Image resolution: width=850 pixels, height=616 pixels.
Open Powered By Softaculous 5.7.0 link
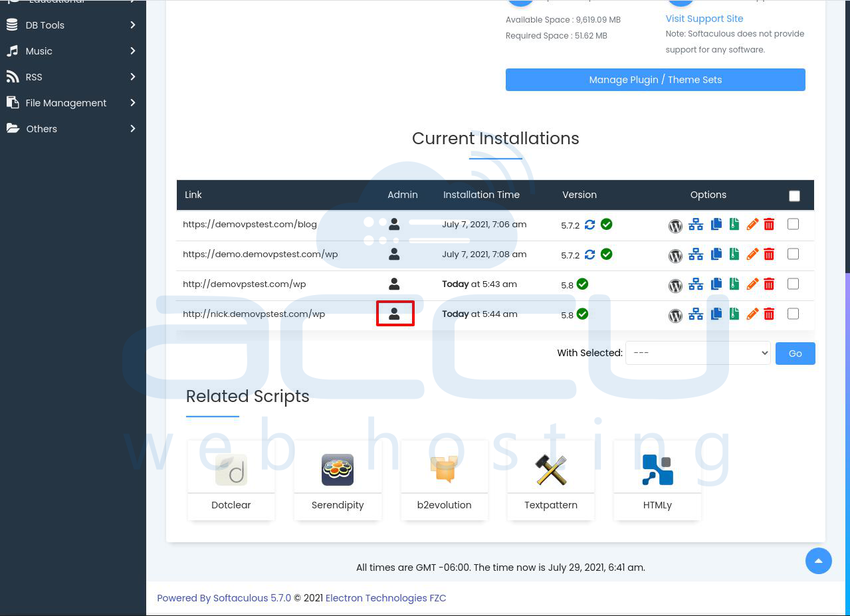click(x=224, y=598)
